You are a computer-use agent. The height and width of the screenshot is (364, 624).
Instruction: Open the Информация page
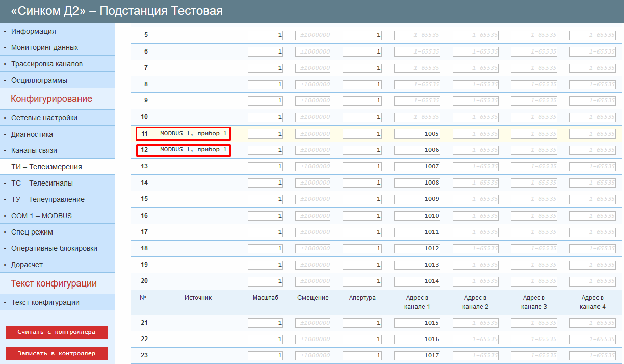34,31
